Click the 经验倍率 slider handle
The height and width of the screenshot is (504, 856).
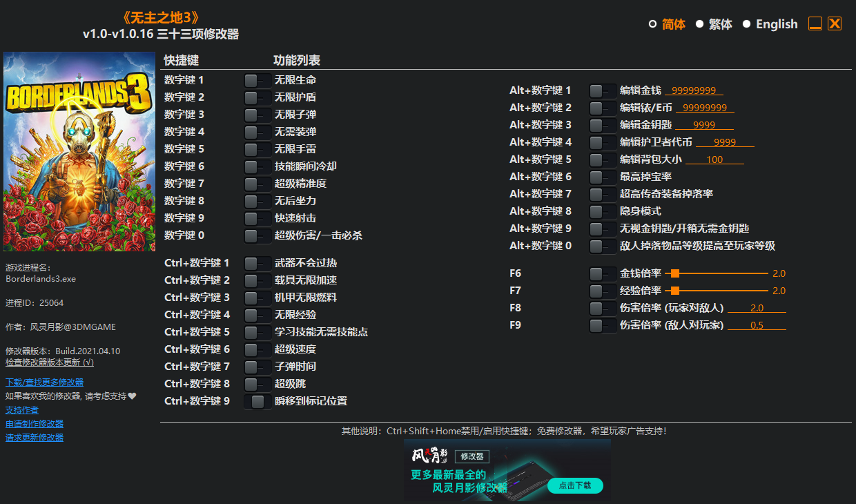pos(675,291)
